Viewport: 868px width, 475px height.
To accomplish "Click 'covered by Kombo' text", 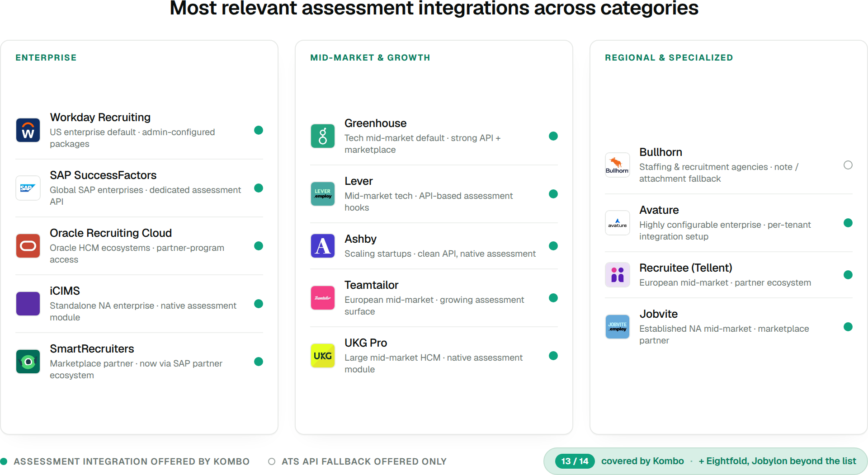I will [642, 461].
